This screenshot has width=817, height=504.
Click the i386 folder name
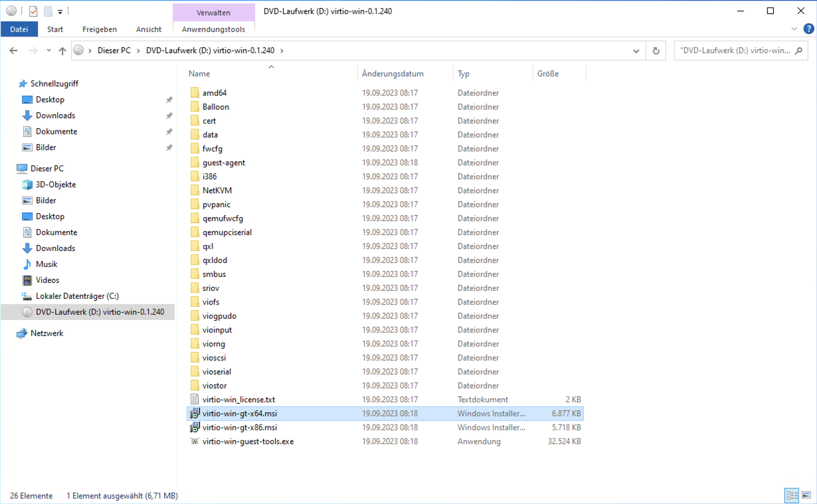(209, 177)
